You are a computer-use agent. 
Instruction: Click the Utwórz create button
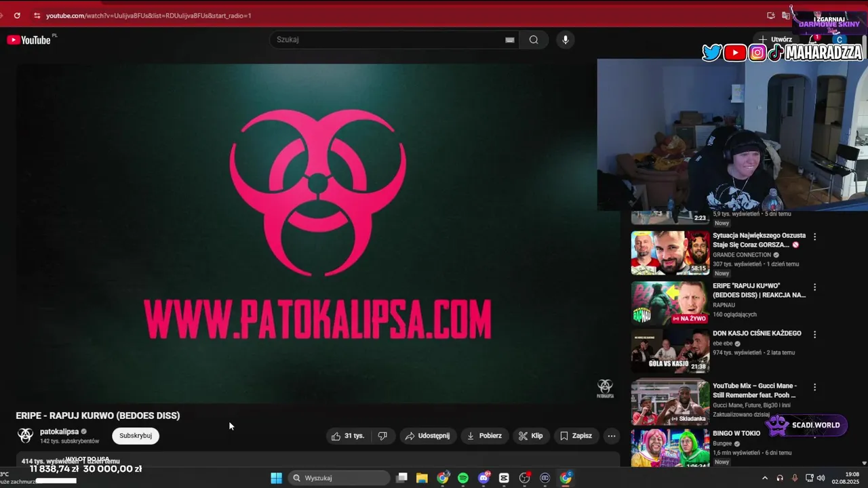[775, 39]
